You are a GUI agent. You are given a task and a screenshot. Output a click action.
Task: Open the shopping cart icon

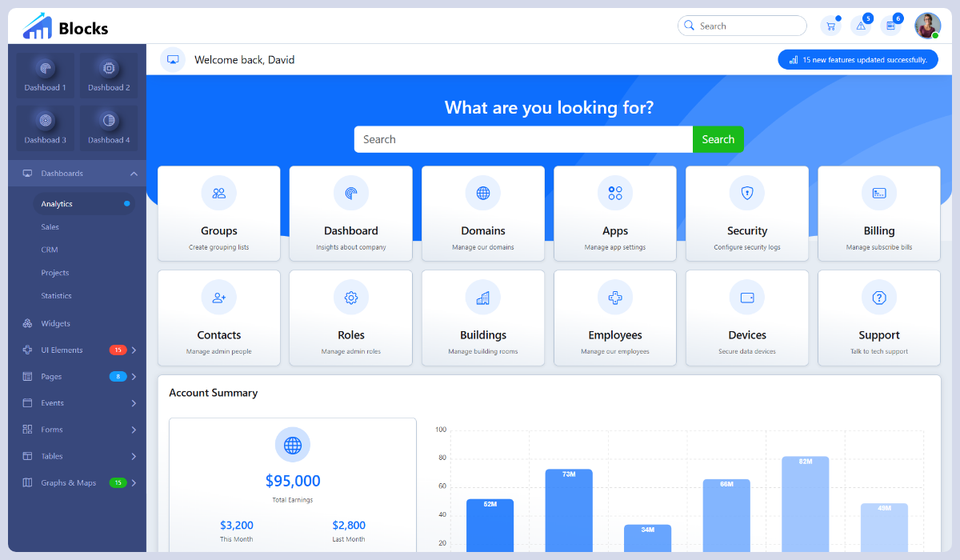pos(830,25)
